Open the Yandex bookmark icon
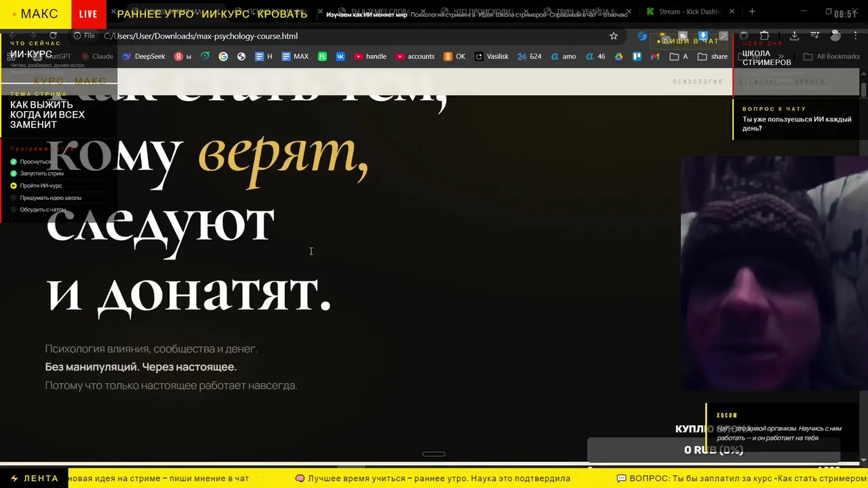Viewport: 868px width, 488px height. click(x=183, y=56)
